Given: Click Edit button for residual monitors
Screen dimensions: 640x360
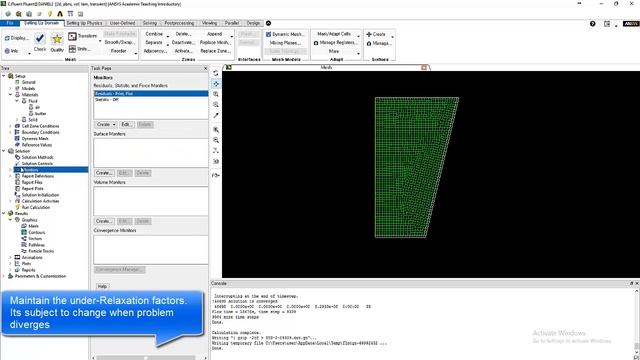Looking at the screenshot, I should 126,124.
